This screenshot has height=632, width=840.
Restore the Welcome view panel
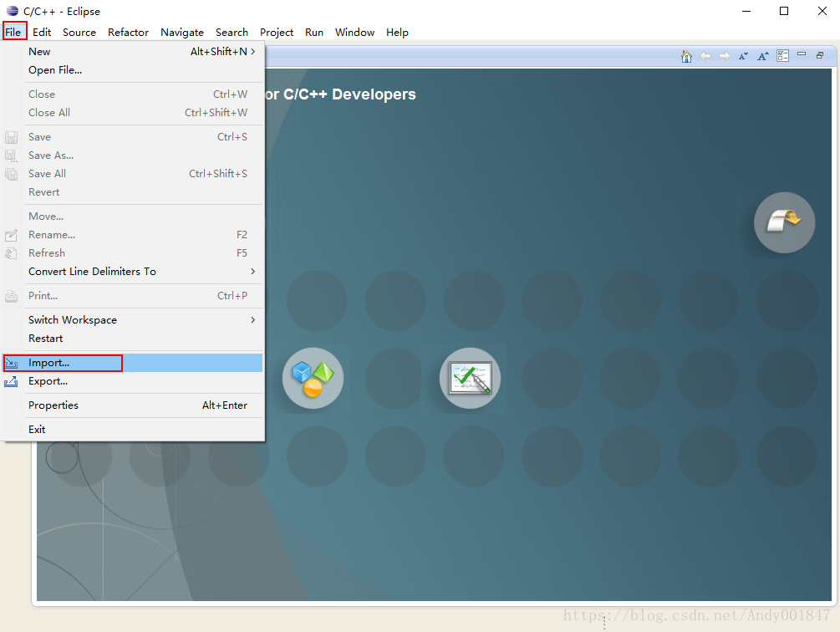pyautogui.click(x=820, y=55)
